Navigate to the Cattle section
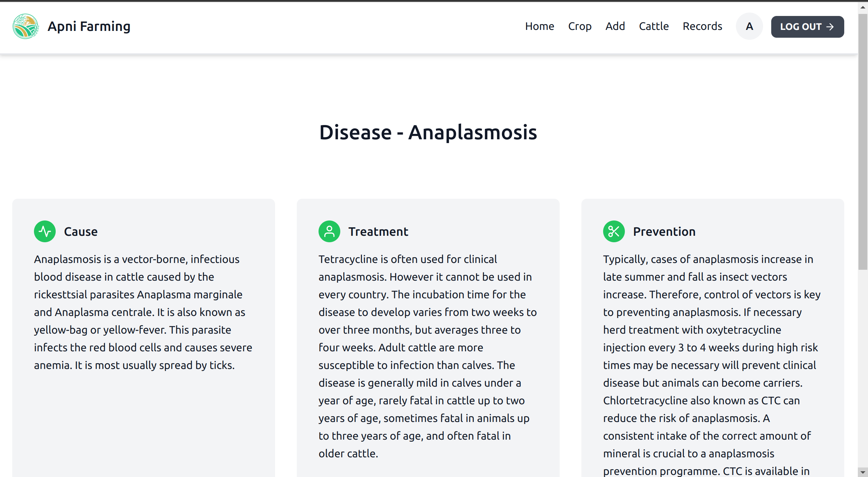 pos(654,26)
